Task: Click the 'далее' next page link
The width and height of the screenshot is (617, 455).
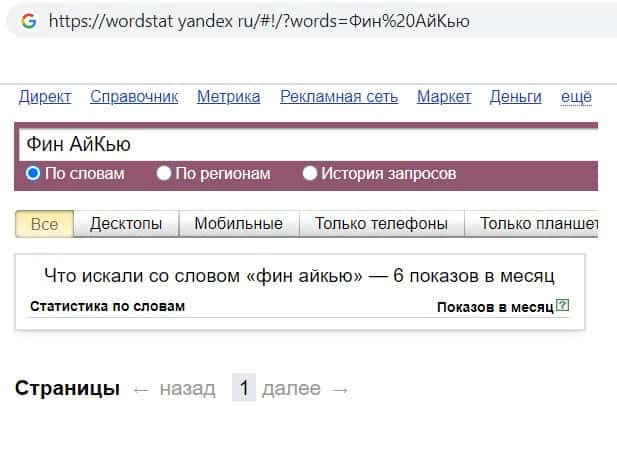Action: 291,388
